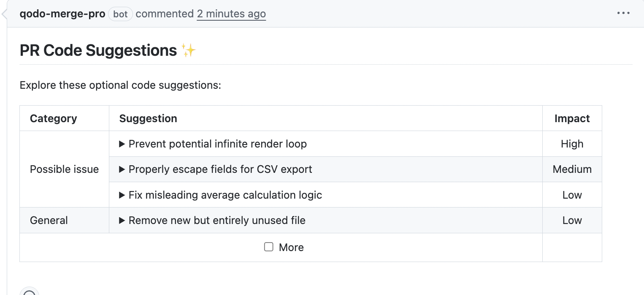Select the High impact label

click(x=572, y=144)
